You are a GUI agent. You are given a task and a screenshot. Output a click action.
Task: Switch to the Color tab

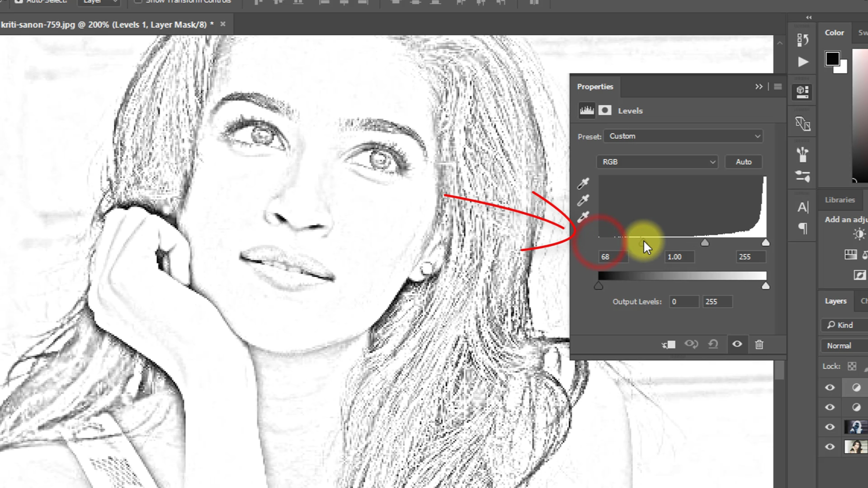click(x=834, y=32)
